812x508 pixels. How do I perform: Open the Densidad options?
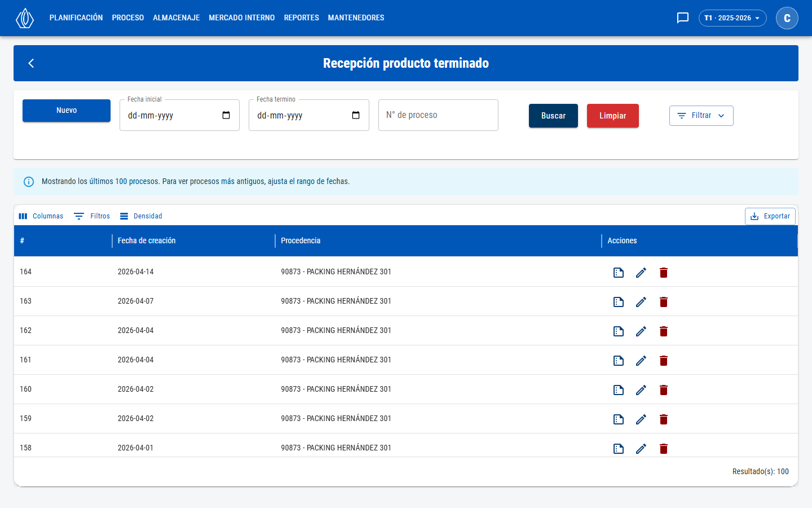(x=141, y=216)
